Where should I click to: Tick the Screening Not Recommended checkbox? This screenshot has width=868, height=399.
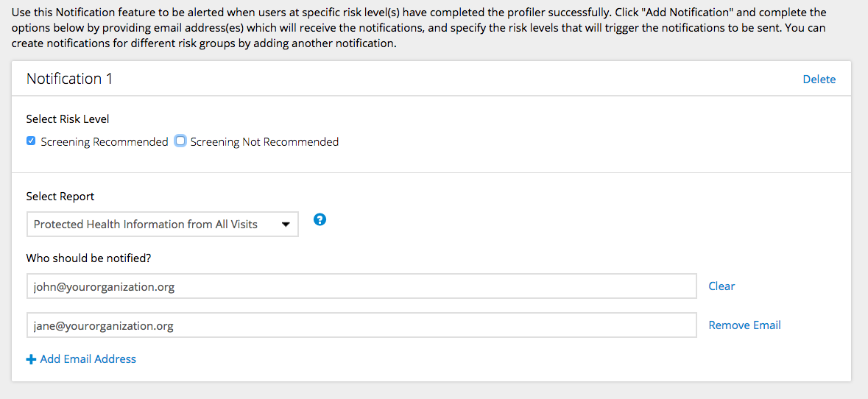point(180,141)
